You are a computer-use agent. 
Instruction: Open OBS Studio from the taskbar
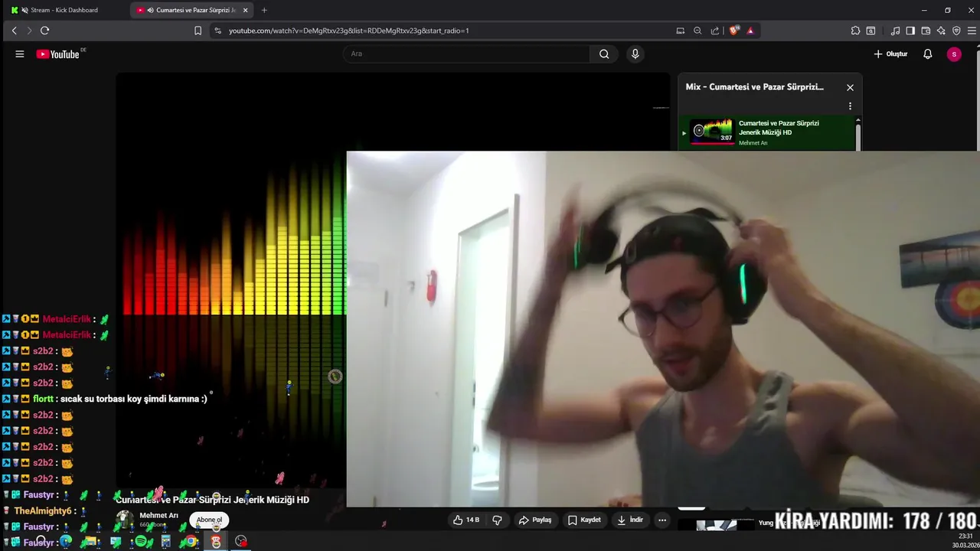coord(241,542)
